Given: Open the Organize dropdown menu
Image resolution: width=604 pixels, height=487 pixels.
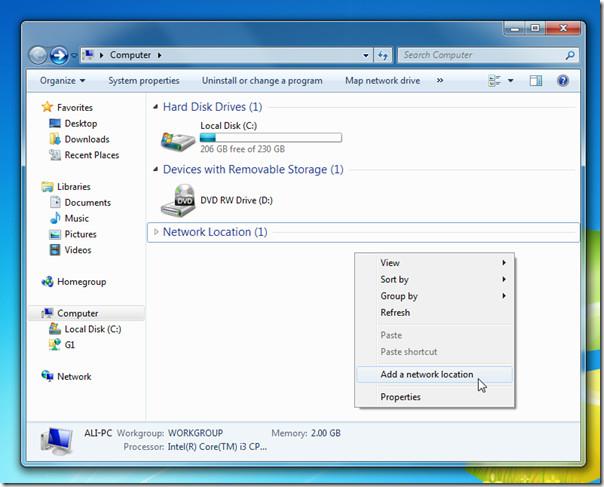Looking at the screenshot, I should (62, 80).
